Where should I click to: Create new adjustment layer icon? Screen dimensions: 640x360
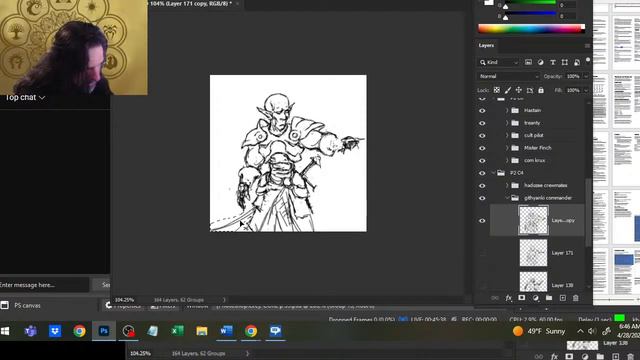[536, 298]
